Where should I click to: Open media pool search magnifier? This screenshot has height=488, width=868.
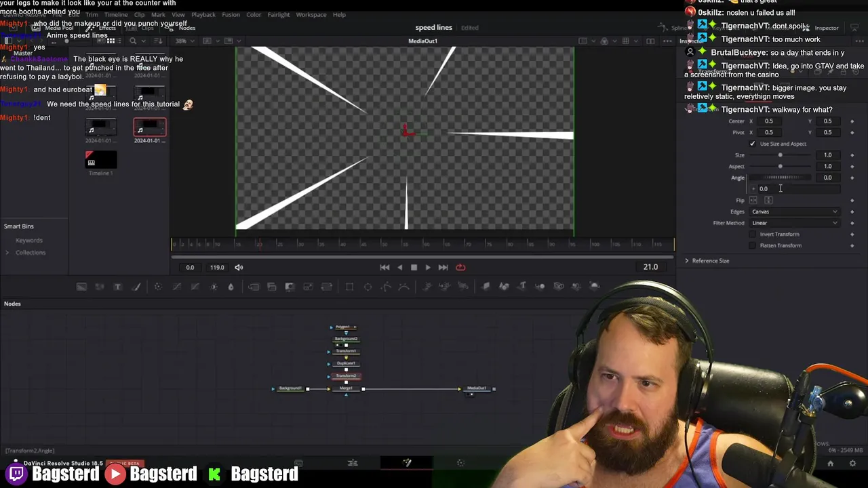(133, 41)
